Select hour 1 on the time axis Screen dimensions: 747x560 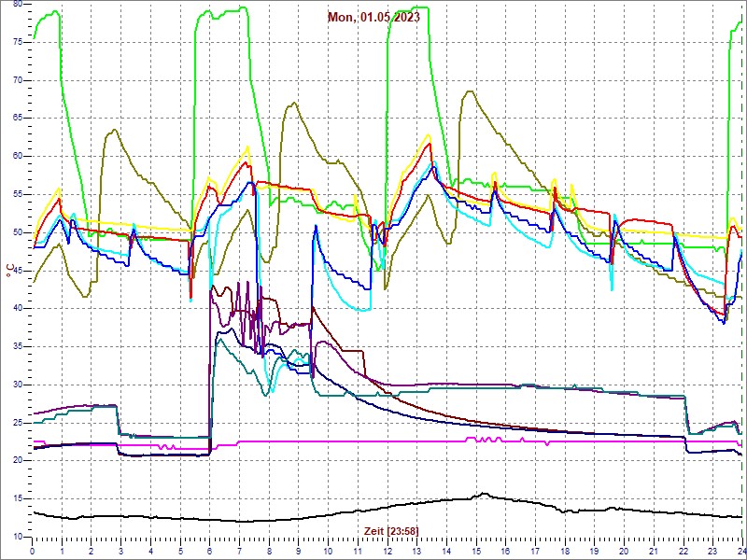point(62,550)
